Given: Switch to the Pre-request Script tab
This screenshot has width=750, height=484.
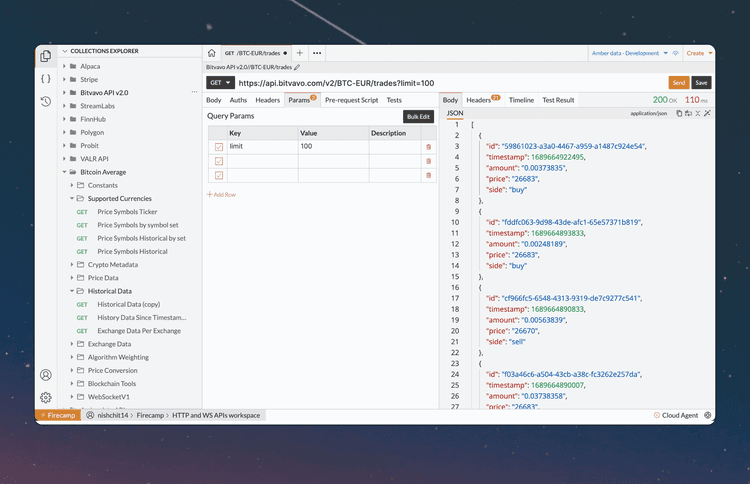Looking at the screenshot, I should (351, 100).
